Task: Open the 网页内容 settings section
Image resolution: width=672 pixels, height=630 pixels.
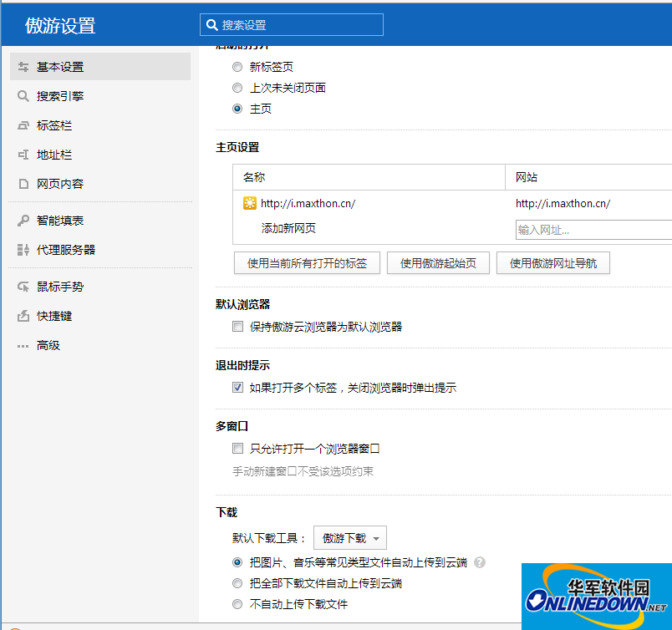Action: click(x=25, y=183)
